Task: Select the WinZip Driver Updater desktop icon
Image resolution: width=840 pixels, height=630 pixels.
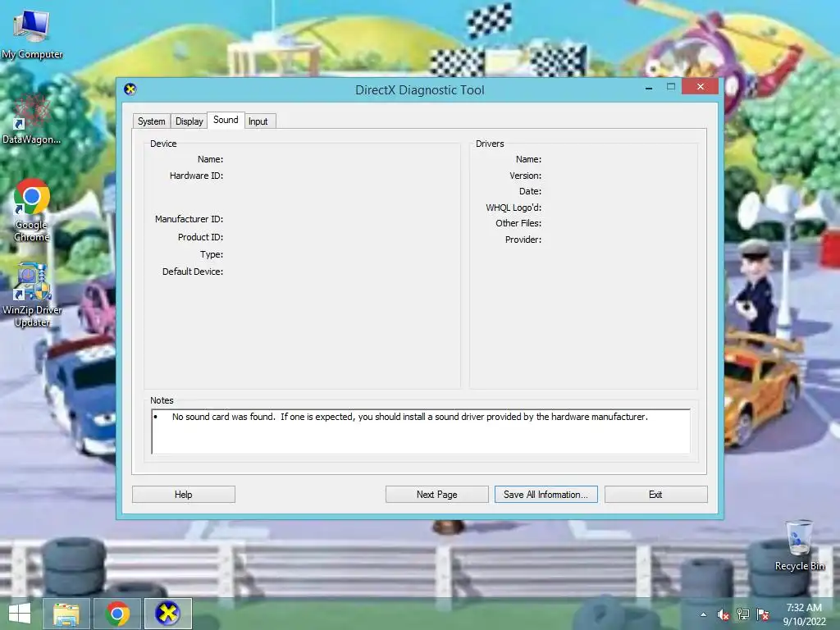Action: 32,294
